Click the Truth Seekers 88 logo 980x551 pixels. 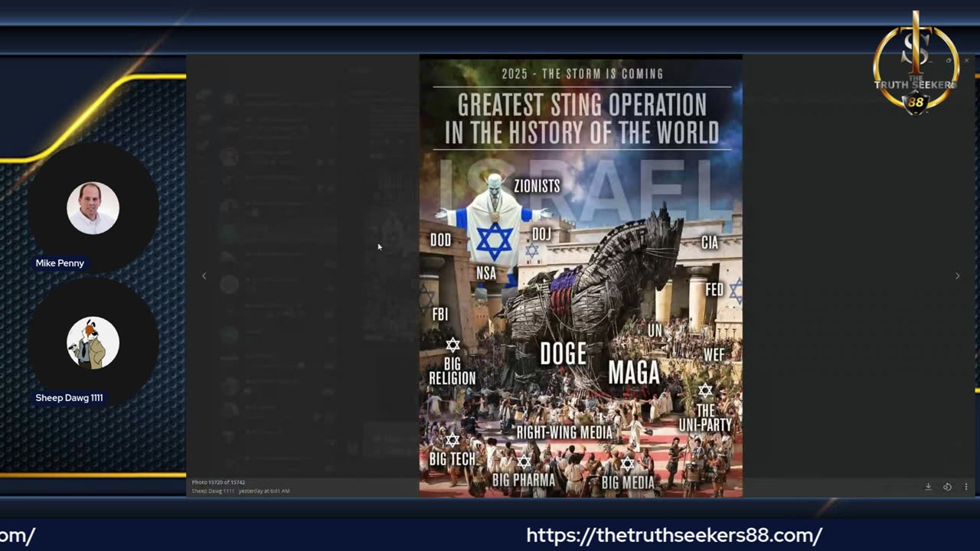tap(916, 65)
